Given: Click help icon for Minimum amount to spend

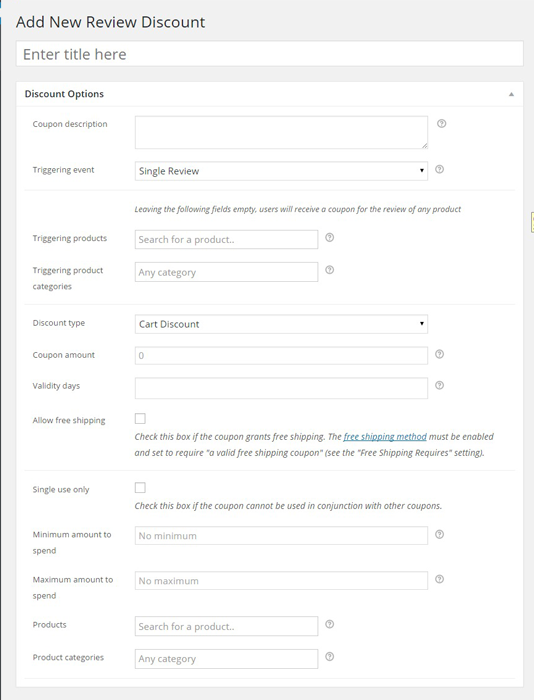Looking at the screenshot, I should (x=439, y=534).
